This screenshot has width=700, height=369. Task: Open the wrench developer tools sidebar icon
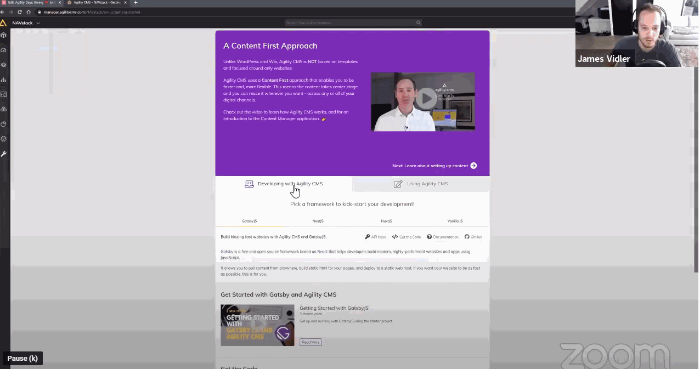click(x=4, y=154)
